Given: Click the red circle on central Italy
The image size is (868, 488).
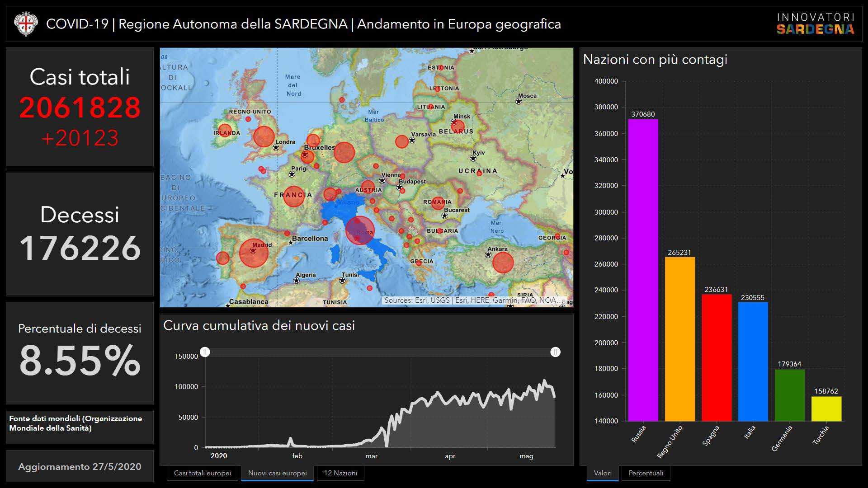Looking at the screenshot, I should (x=360, y=230).
